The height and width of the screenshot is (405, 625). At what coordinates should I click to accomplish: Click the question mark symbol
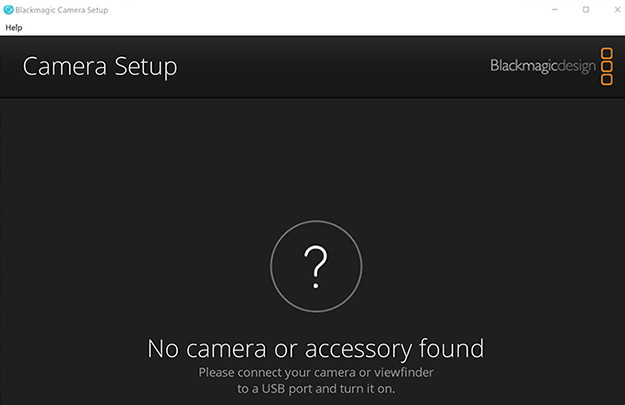[x=316, y=264]
